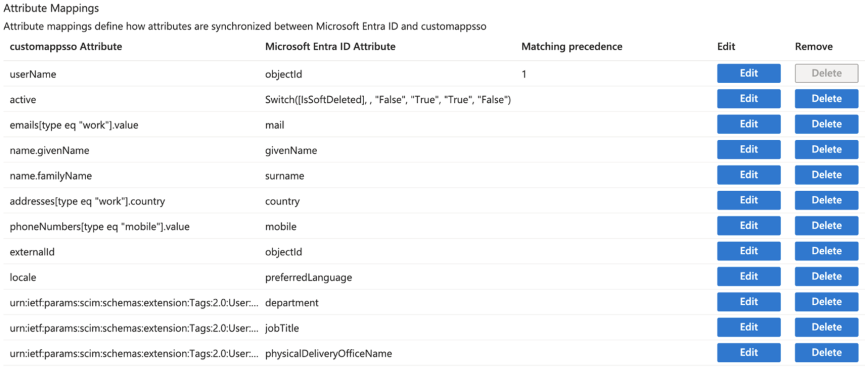
Task: Click the country Entra ID attribute
Action: [282, 201]
